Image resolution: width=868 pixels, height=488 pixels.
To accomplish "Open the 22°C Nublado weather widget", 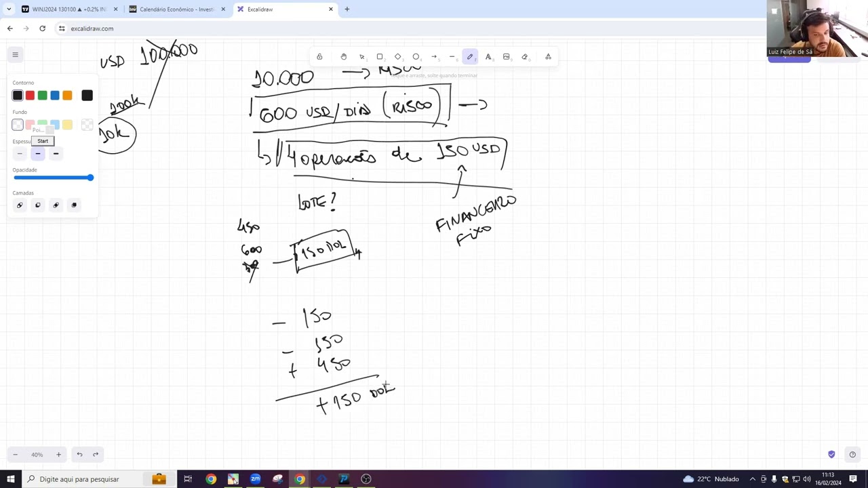I will pyautogui.click(x=711, y=479).
